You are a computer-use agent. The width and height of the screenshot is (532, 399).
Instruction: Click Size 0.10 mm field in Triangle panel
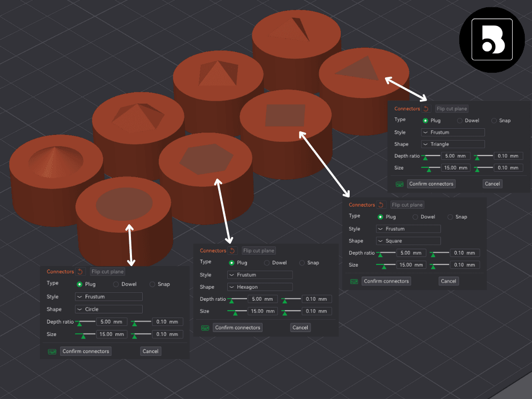pyautogui.click(x=508, y=168)
